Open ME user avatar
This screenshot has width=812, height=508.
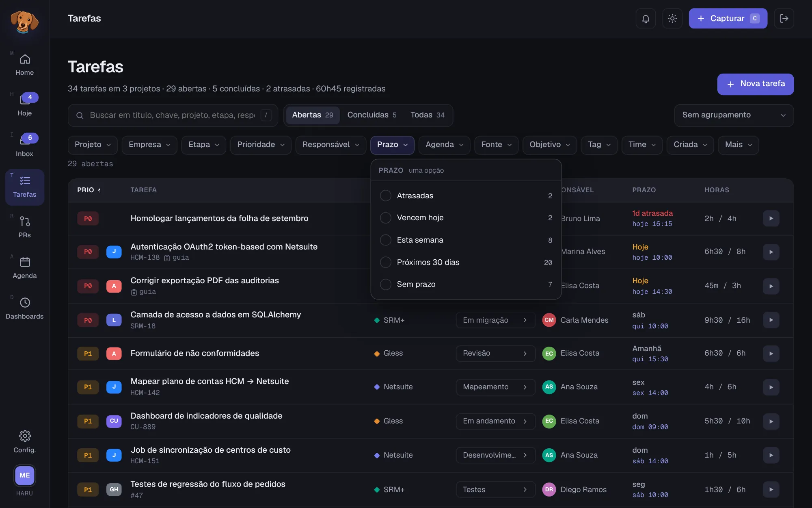click(x=25, y=475)
